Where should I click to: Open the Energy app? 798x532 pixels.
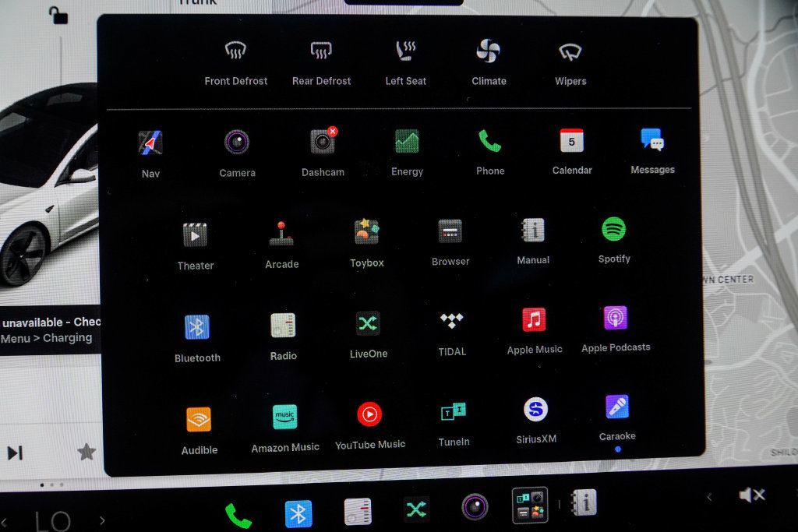[407, 152]
